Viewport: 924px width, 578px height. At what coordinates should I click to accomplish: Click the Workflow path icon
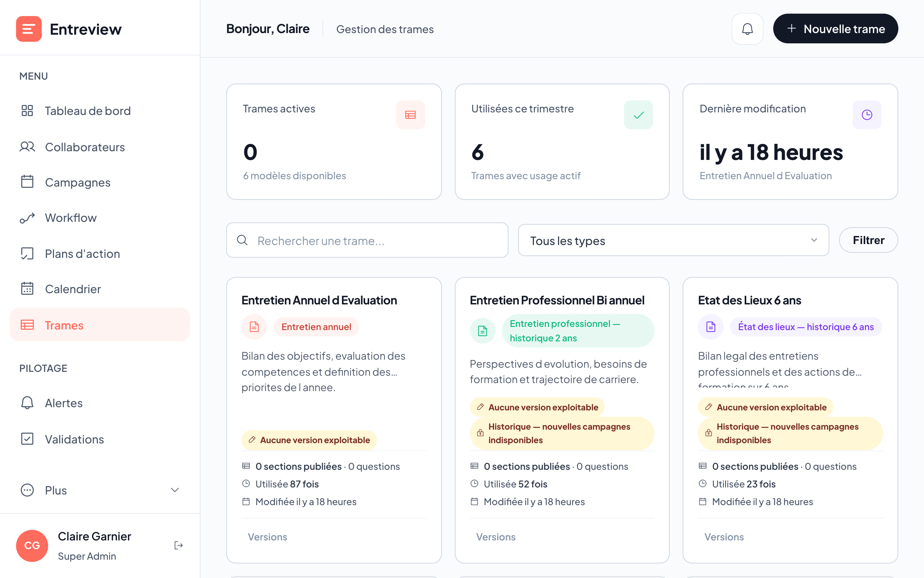tap(27, 218)
